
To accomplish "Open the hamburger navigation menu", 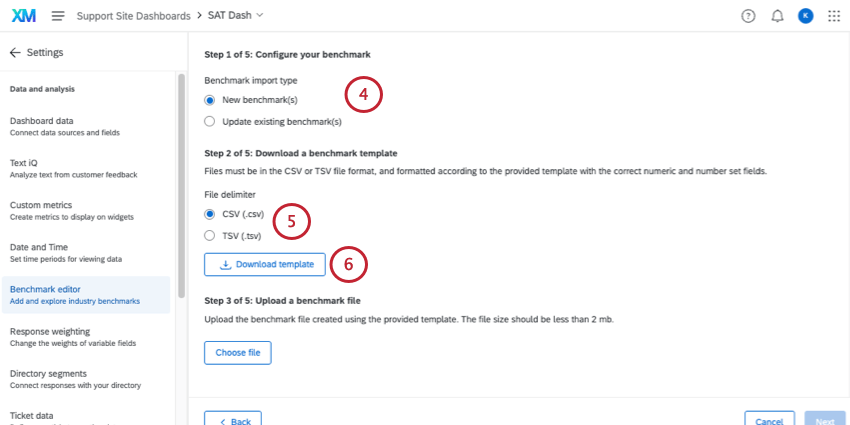I will pyautogui.click(x=58, y=16).
